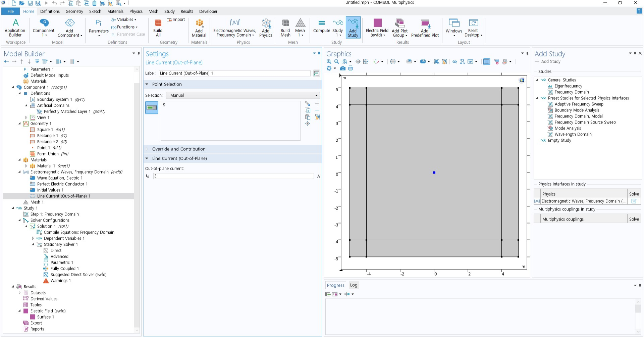The height and width of the screenshot is (337, 644).
Task: Click the Delete trash icon in quick access toolbar
Action: [x=95, y=3]
